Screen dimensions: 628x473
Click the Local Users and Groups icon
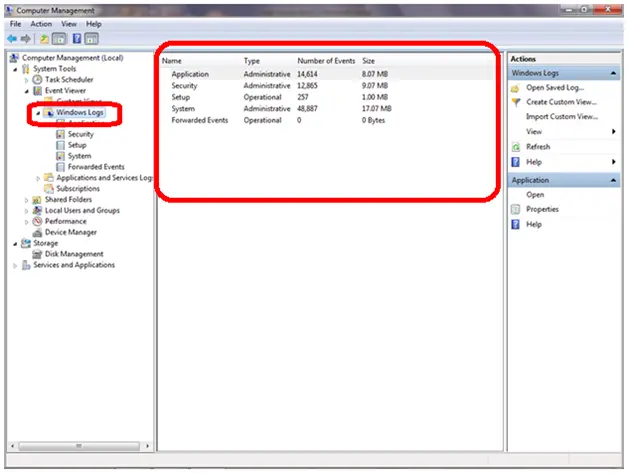coord(37,210)
